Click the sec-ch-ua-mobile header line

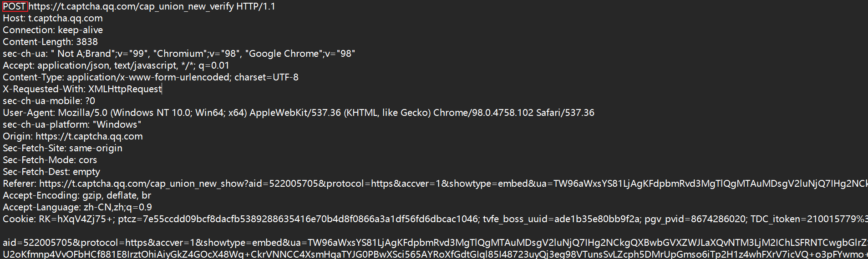[49, 101]
